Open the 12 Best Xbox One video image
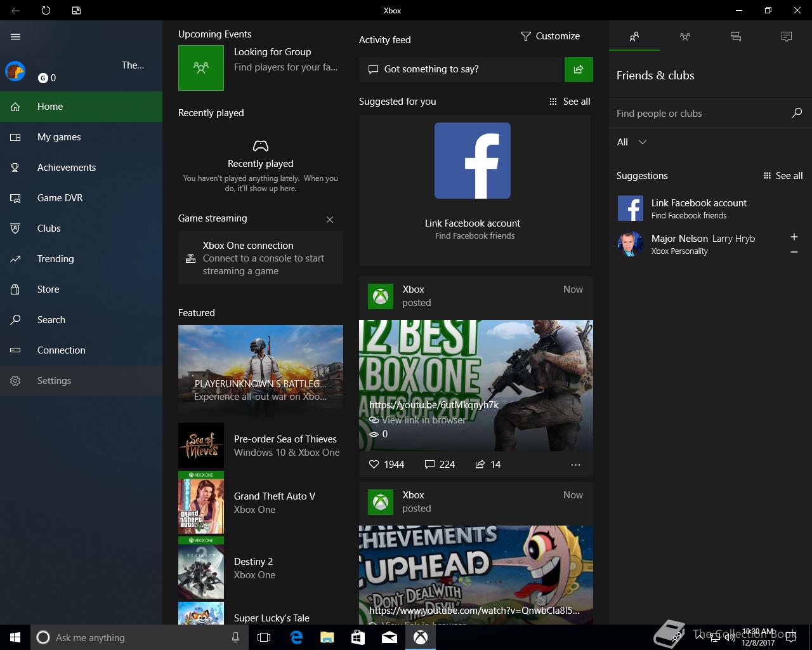This screenshot has width=812, height=650. (x=476, y=385)
